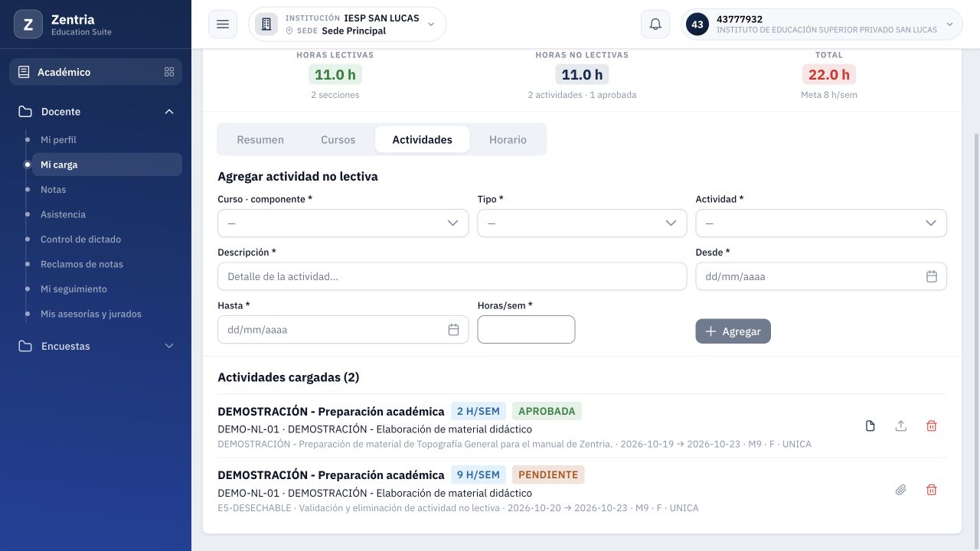Viewport: 980px width, 551px height.
Task: Click the Descripción input field
Action: pos(452,276)
